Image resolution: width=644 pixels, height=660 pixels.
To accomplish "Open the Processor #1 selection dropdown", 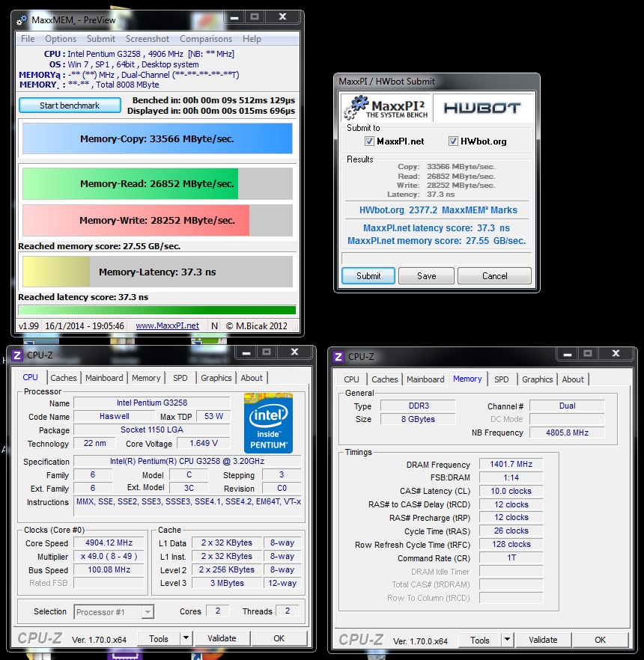I will [x=148, y=611].
